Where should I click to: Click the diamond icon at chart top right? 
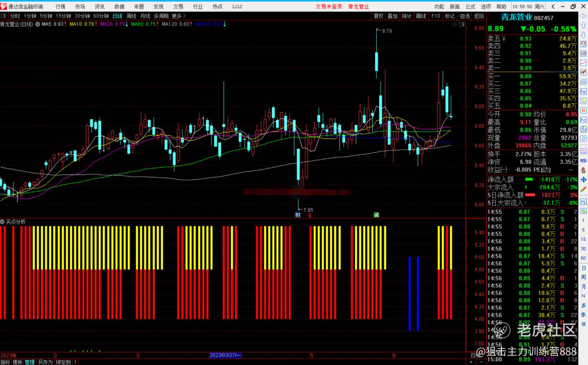pyautogui.click(x=454, y=24)
